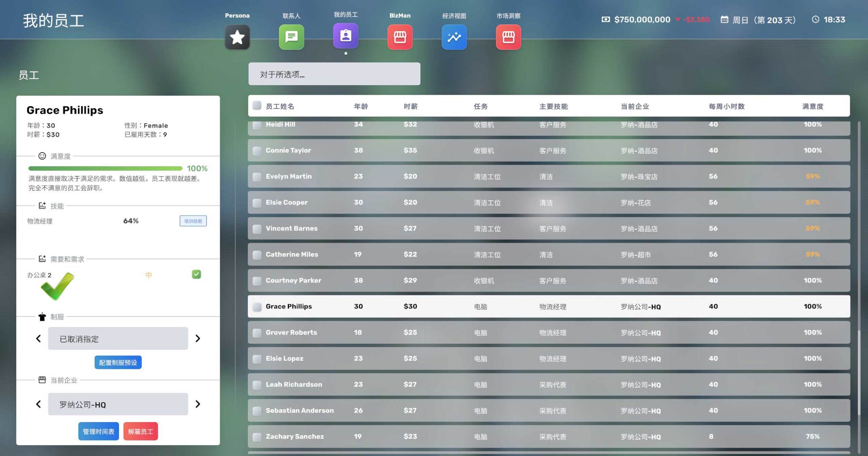Viewport: 868px width, 456px height.
Task: Open the 联系人 chat icon
Action: pyautogui.click(x=292, y=37)
